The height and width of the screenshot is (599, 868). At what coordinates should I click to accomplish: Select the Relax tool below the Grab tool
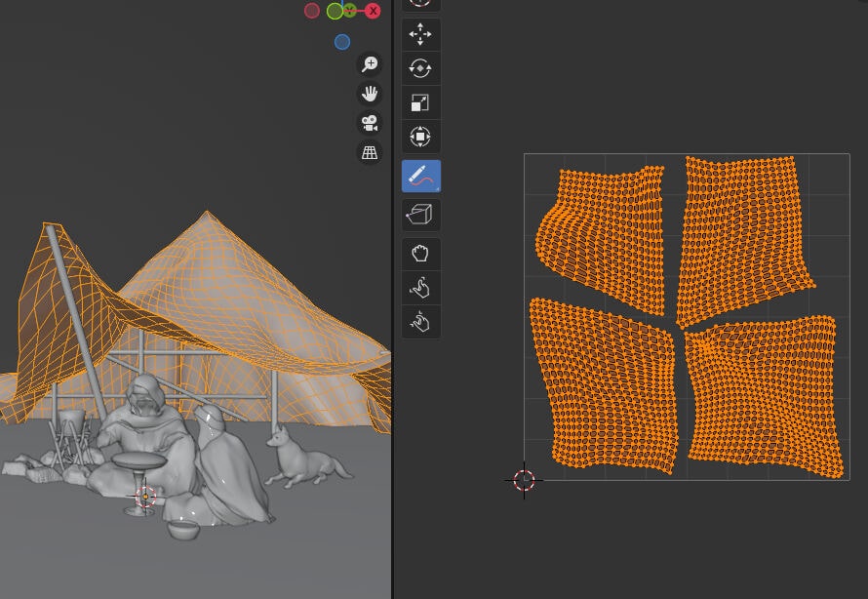coord(420,287)
